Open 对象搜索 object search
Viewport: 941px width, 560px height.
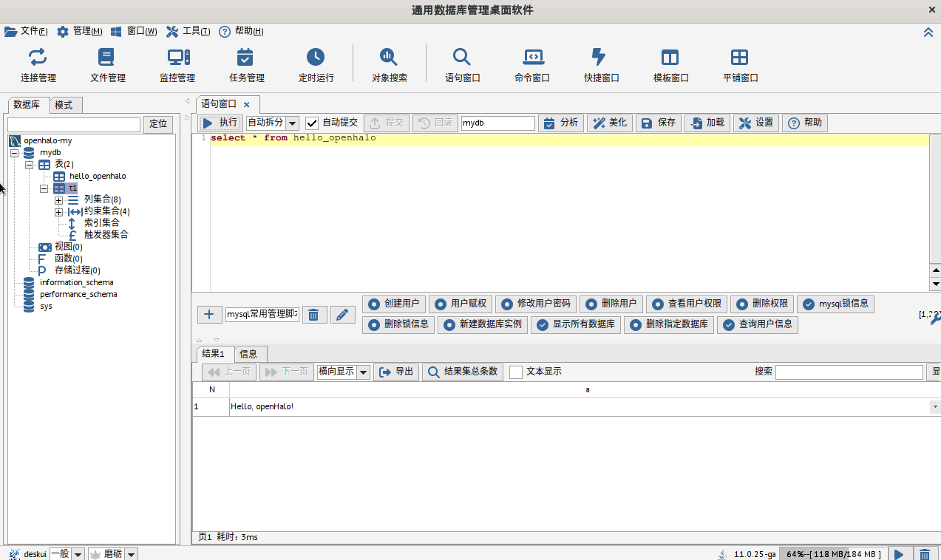(x=389, y=65)
